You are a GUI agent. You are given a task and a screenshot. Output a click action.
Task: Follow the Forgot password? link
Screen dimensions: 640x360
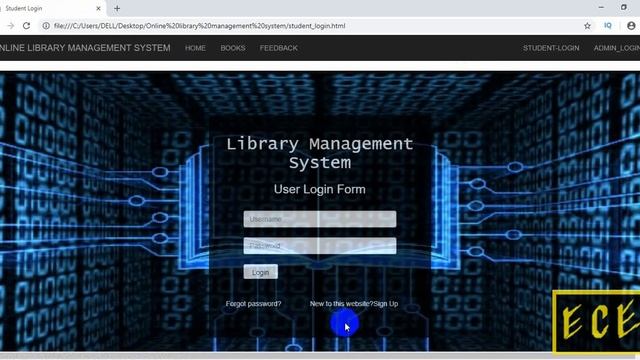[253, 304]
